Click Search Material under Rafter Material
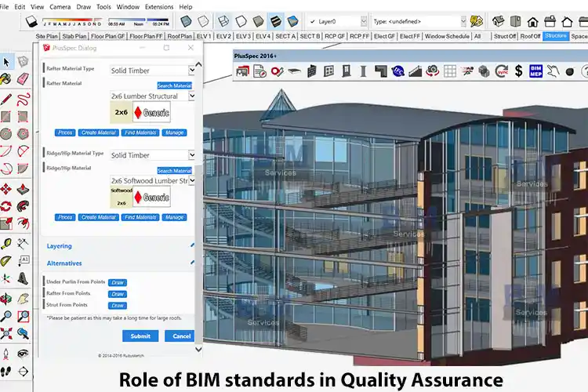 click(174, 85)
